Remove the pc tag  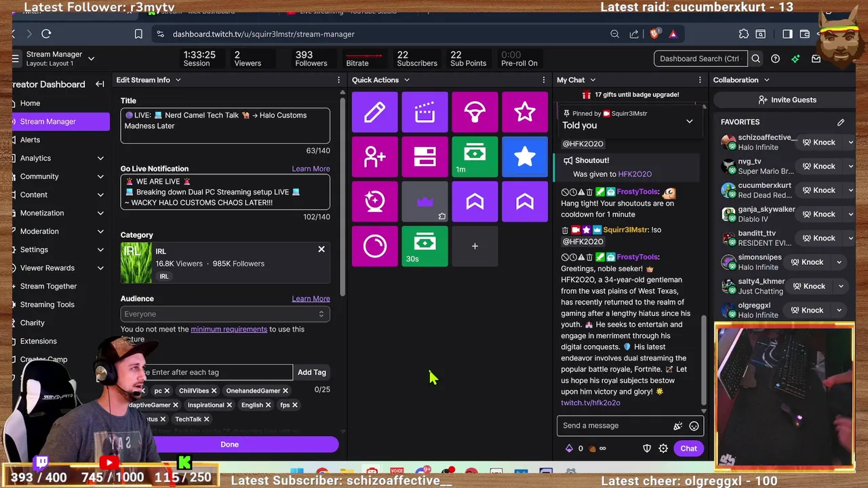pyautogui.click(x=167, y=390)
